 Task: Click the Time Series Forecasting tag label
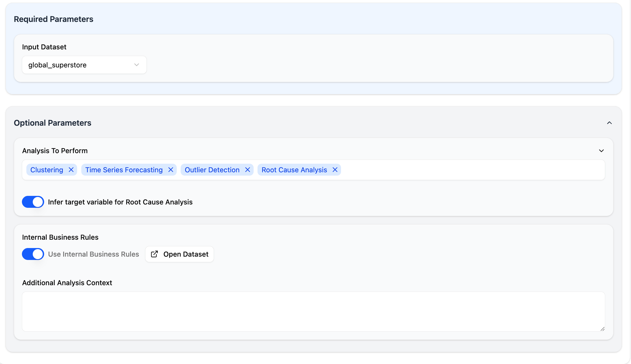coord(123,170)
